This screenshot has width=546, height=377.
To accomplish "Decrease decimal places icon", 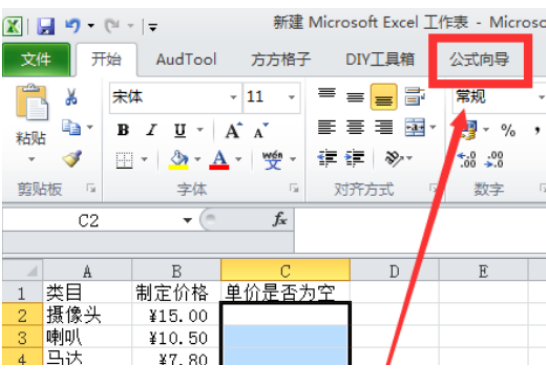I will pyautogui.click(x=494, y=160).
